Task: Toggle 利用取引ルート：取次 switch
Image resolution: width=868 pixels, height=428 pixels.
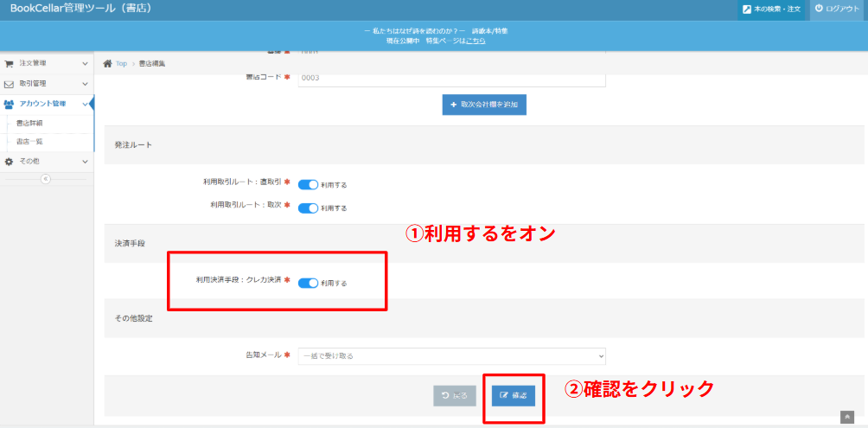Action: [308, 208]
